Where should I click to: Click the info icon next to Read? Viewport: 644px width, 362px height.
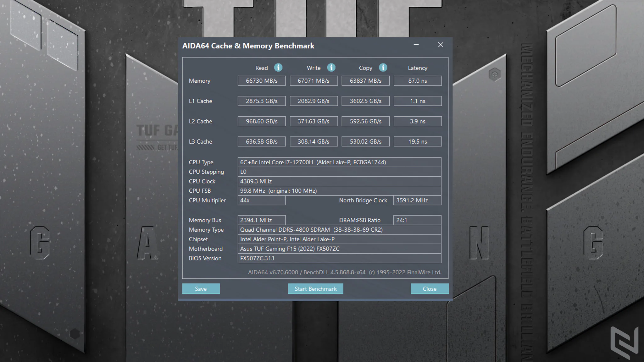278,68
